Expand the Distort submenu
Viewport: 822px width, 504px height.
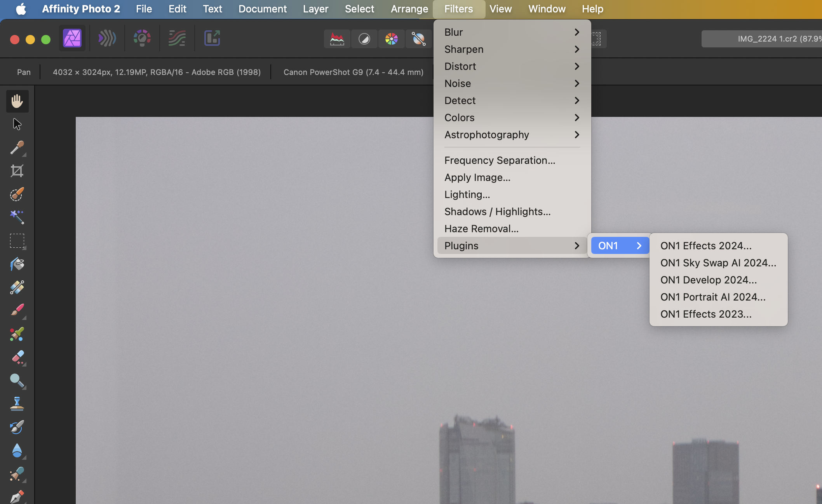(512, 66)
